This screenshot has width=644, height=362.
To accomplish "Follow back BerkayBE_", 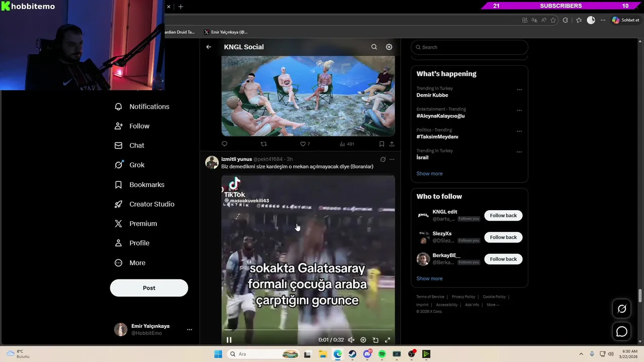I will coord(503,259).
